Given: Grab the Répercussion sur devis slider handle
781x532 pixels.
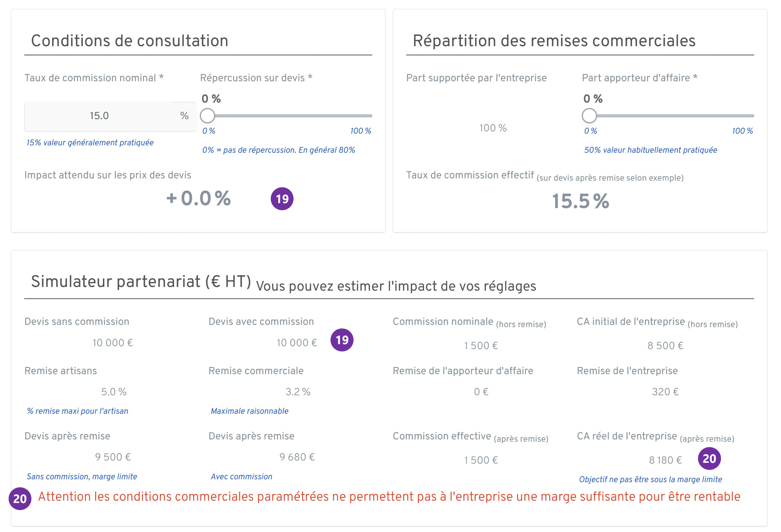Looking at the screenshot, I should point(207,116).
